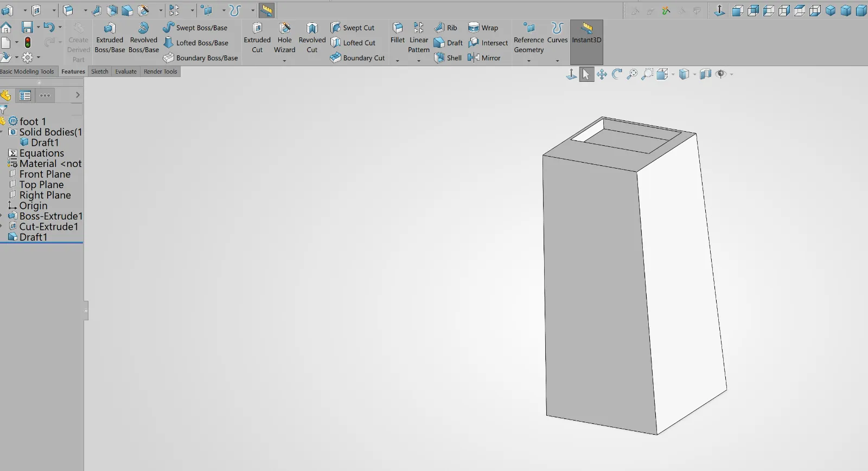Click the Revolved Cut tool
Viewport: 868px width, 471px height.
(312, 38)
